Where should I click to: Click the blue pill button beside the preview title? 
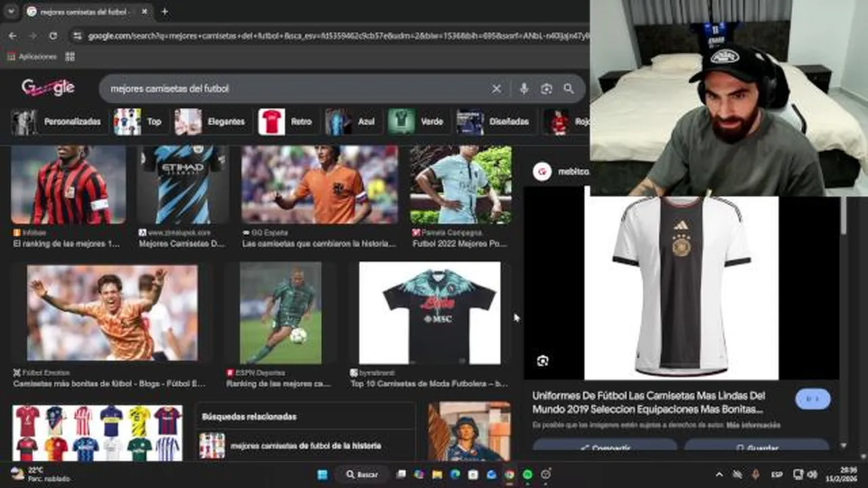(812, 399)
